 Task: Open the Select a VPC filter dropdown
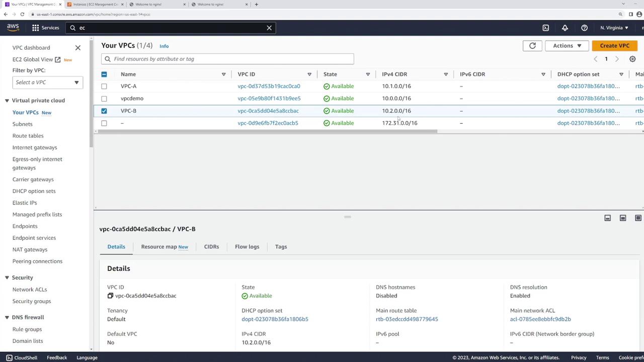click(47, 82)
